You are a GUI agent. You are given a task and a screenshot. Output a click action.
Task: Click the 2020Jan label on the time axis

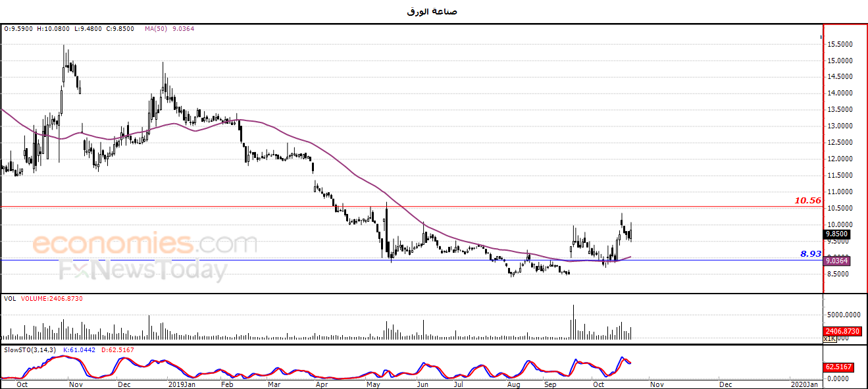[805, 383]
